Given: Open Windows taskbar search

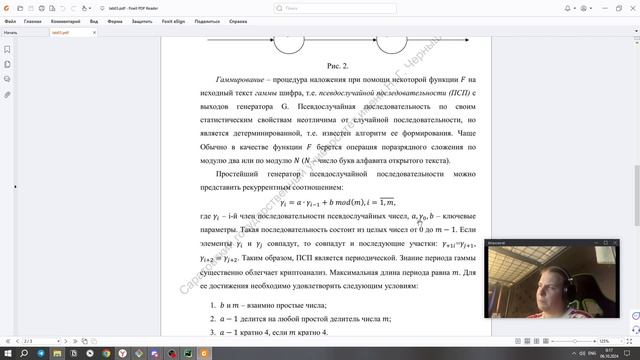Looking at the screenshot, I should (x=24, y=353).
